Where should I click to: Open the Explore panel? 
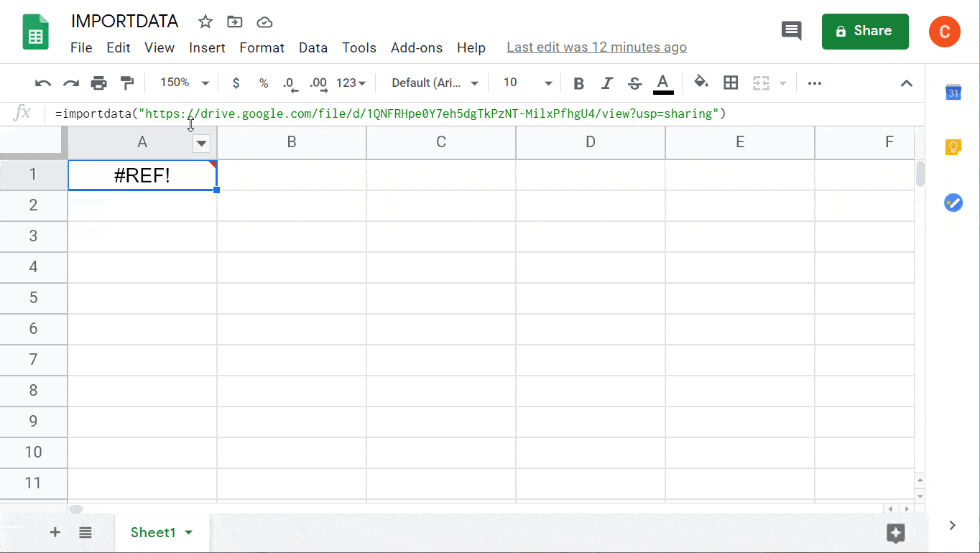click(895, 534)
